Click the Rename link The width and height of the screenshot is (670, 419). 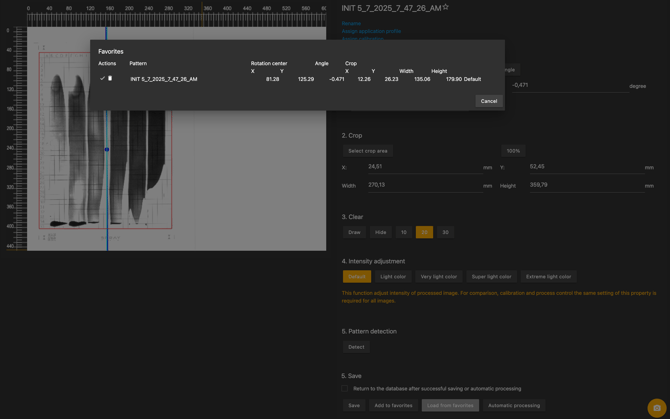coord(351,23)
